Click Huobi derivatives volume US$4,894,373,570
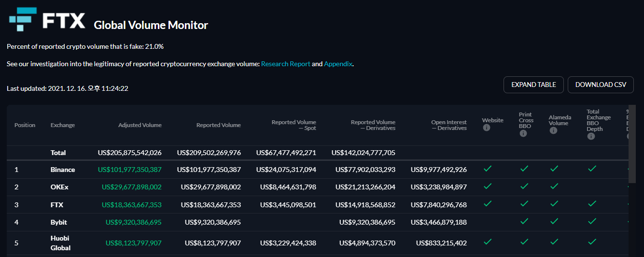Viewport: 644px width, 257px height. pyautogui.click(x=367, y=243)
